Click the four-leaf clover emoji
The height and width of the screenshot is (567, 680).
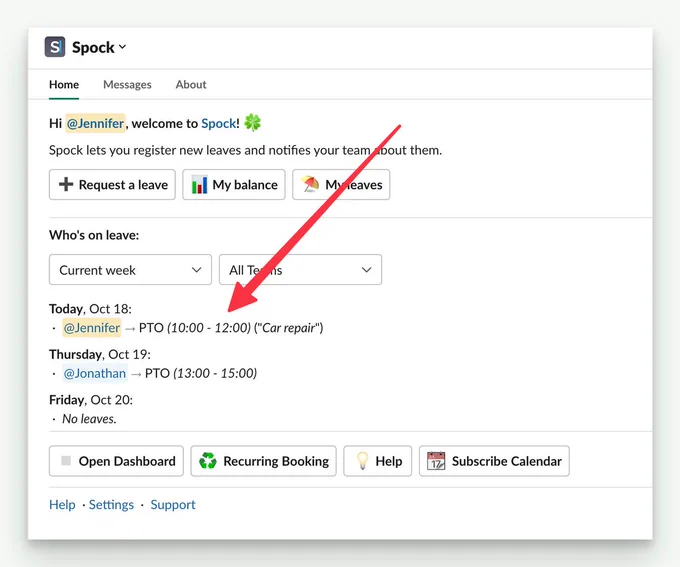pyautogui.click(x=253, y=122)
